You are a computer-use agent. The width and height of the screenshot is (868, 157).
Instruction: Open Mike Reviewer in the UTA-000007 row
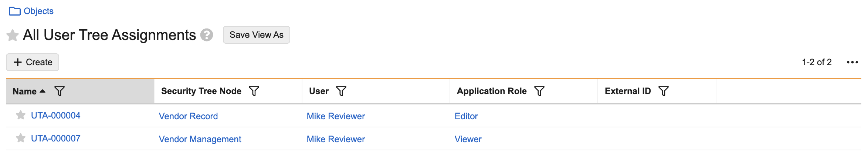[x=336, y=139]
